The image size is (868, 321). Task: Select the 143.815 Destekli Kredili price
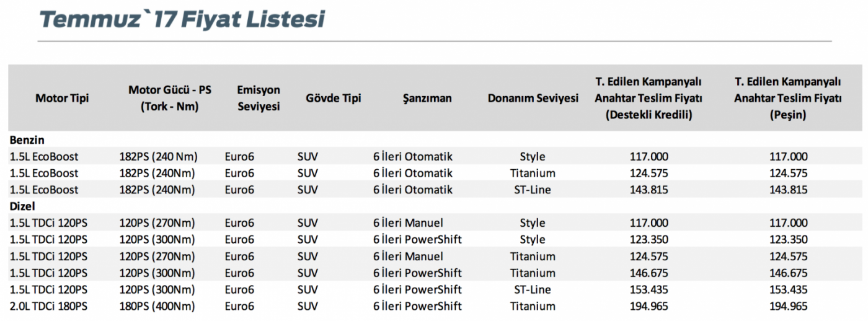tap(649, 190)
